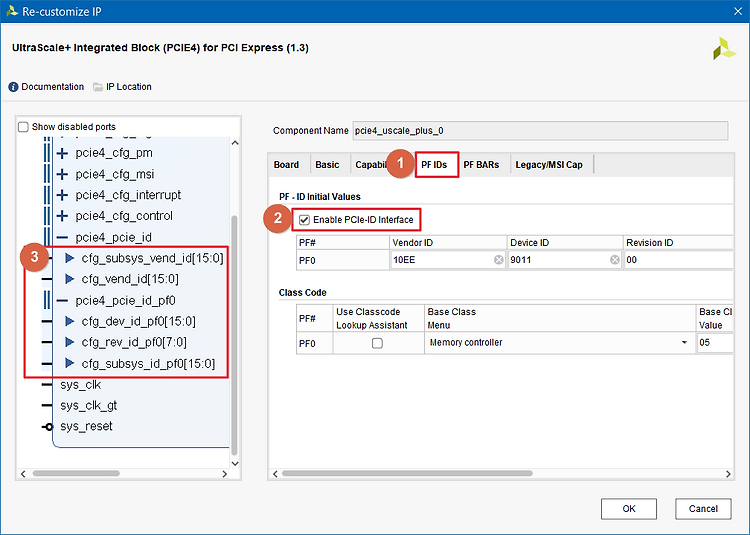Edit the Base Class Value 05
The height and width of the screenshot is (535, 750).
tap(715, 343)
